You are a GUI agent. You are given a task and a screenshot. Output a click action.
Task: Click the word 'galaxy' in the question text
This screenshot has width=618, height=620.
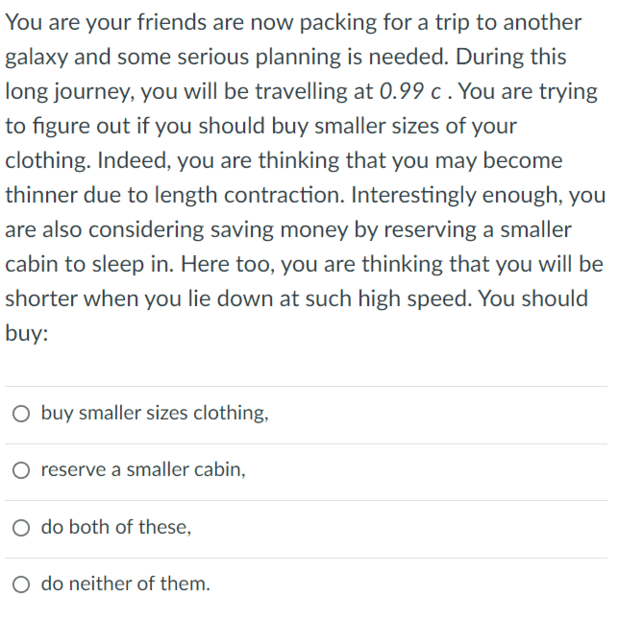[x=36, y=57]
